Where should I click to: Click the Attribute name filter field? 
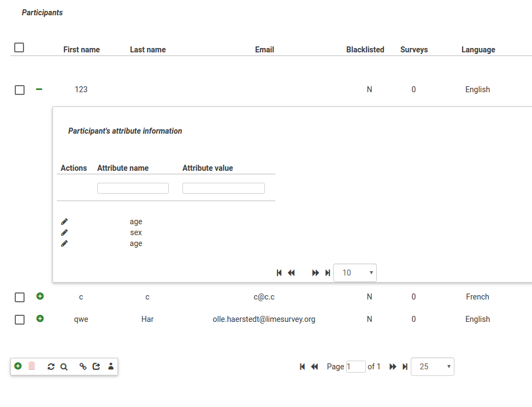point(133,188)
